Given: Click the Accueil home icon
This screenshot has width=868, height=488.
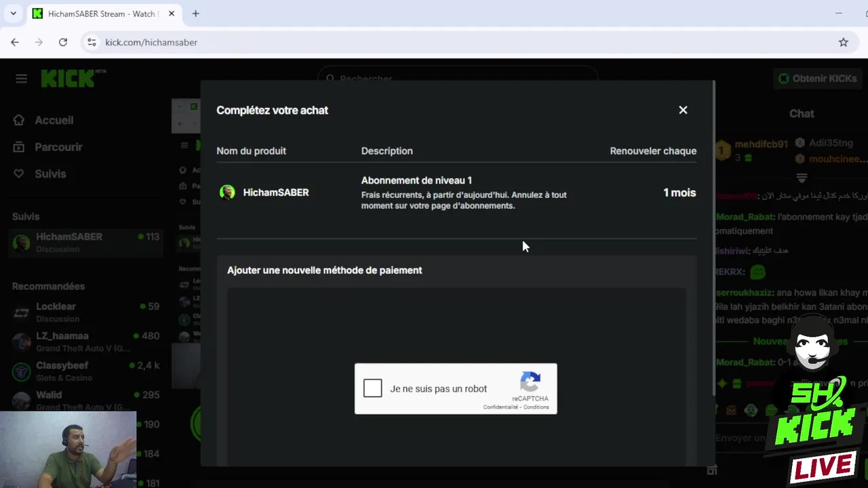Looking at the screenshot, I should tap(19, 120).
